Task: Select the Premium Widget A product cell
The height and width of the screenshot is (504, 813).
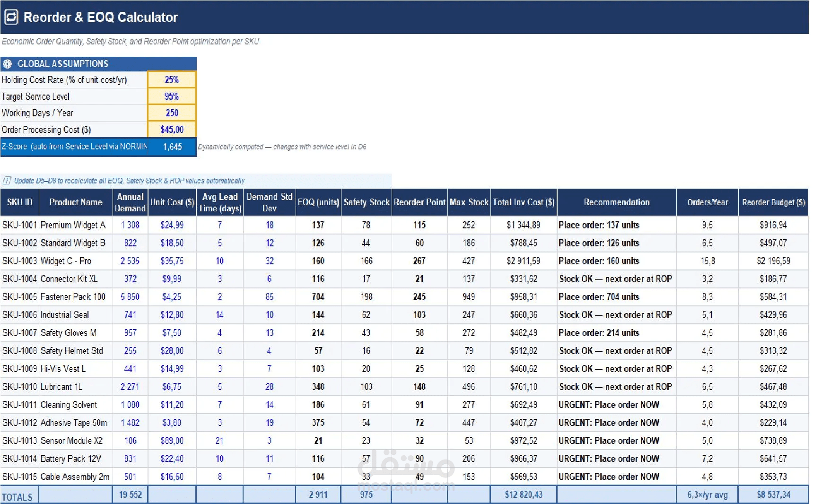Action: tap(76, 225)
